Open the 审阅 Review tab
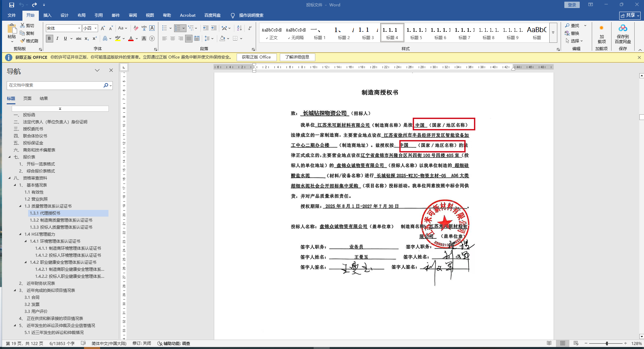Viewport: 644px width, 349px height. pos(133,15)
